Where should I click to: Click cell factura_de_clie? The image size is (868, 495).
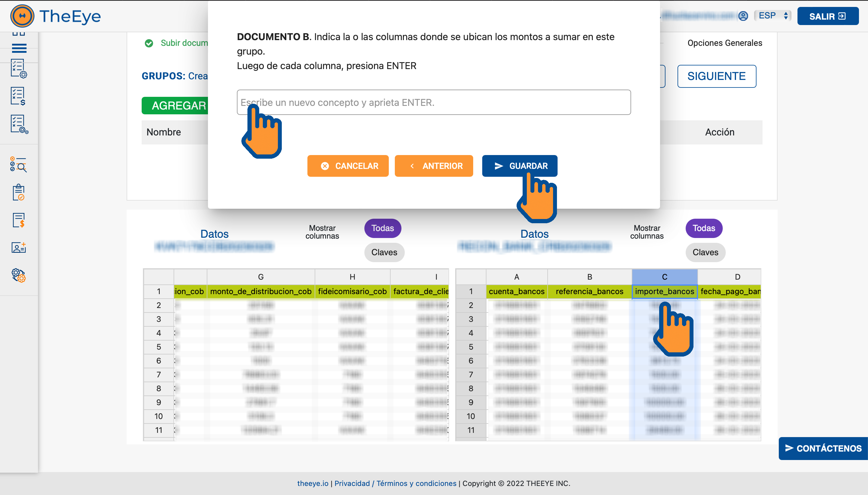pos(420,291)
